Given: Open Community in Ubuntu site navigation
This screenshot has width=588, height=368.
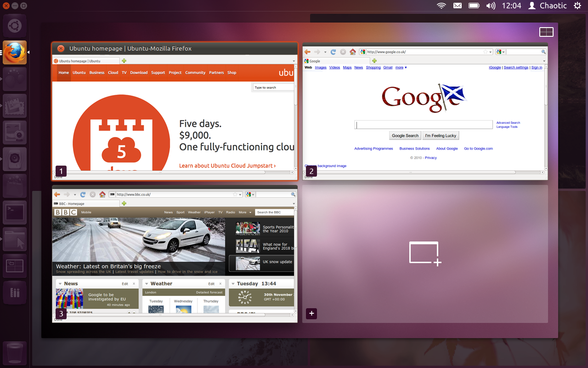Looking at the screenshot, I should click(195, 73).
